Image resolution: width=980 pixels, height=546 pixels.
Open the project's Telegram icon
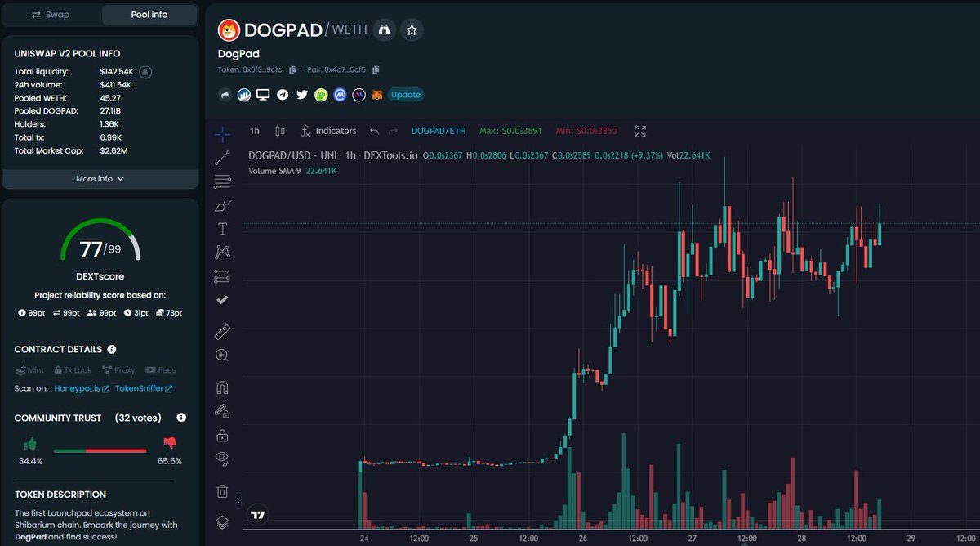(282, 94)
